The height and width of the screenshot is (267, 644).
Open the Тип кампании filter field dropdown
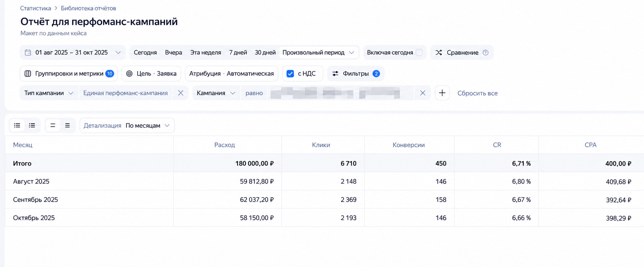coord(49,93)
